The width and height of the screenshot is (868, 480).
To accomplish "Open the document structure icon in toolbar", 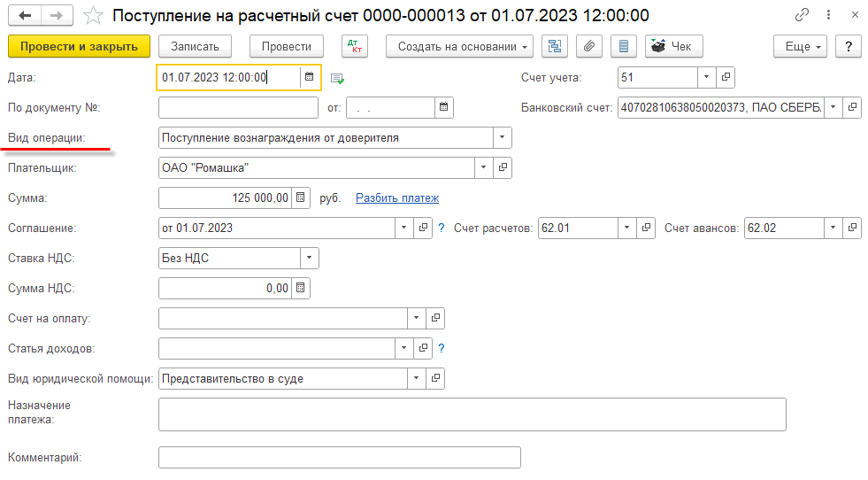I will 555,46.
